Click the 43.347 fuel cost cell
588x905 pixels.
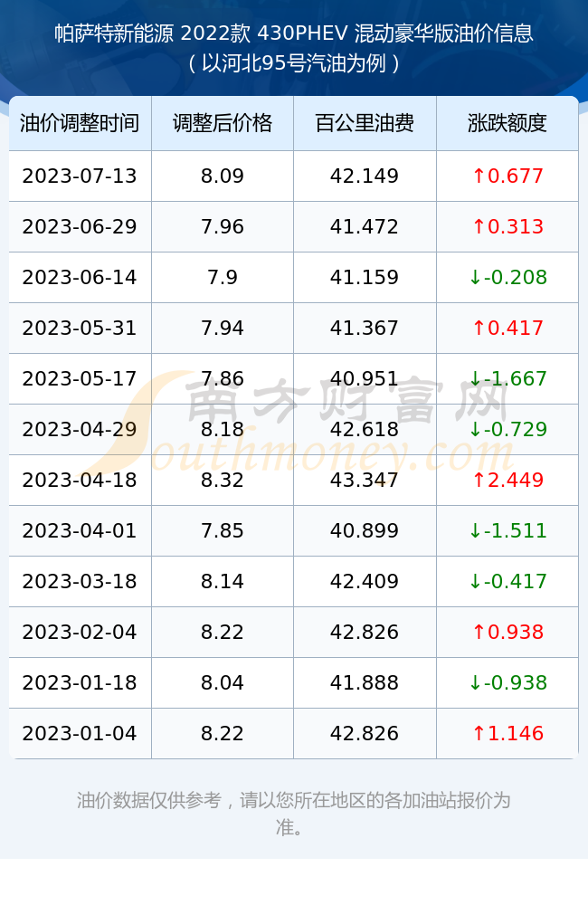[365, 481]
